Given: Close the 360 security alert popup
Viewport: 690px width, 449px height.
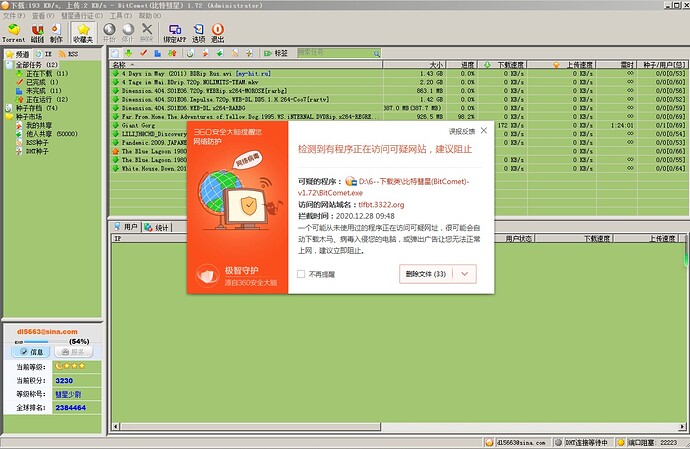Looking at the screenshot, I should click(484, 131).
